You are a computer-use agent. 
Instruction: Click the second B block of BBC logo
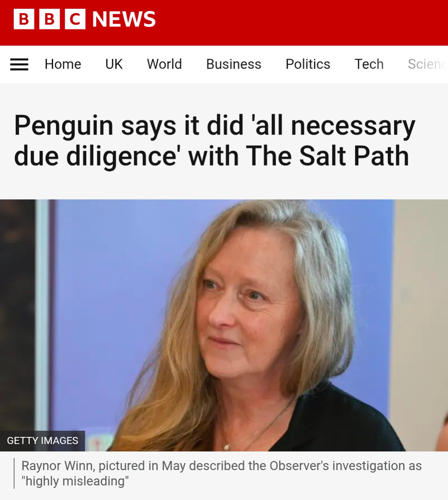click(49, 19)
